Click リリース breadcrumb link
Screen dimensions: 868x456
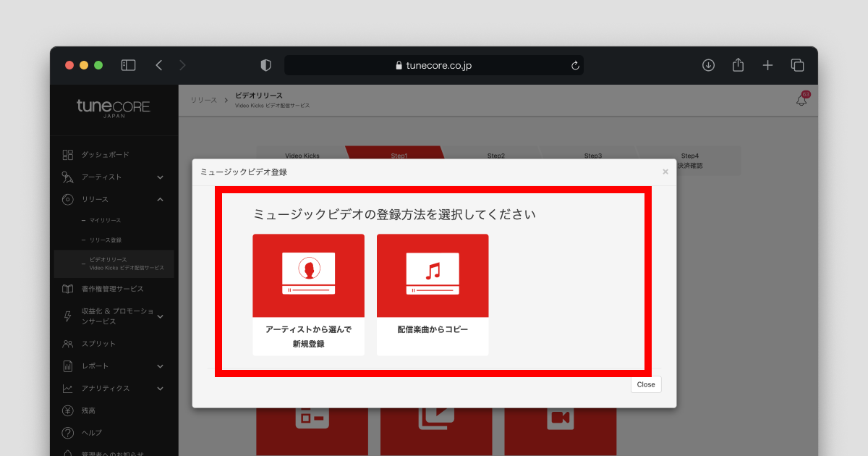(x=203, y=100)
